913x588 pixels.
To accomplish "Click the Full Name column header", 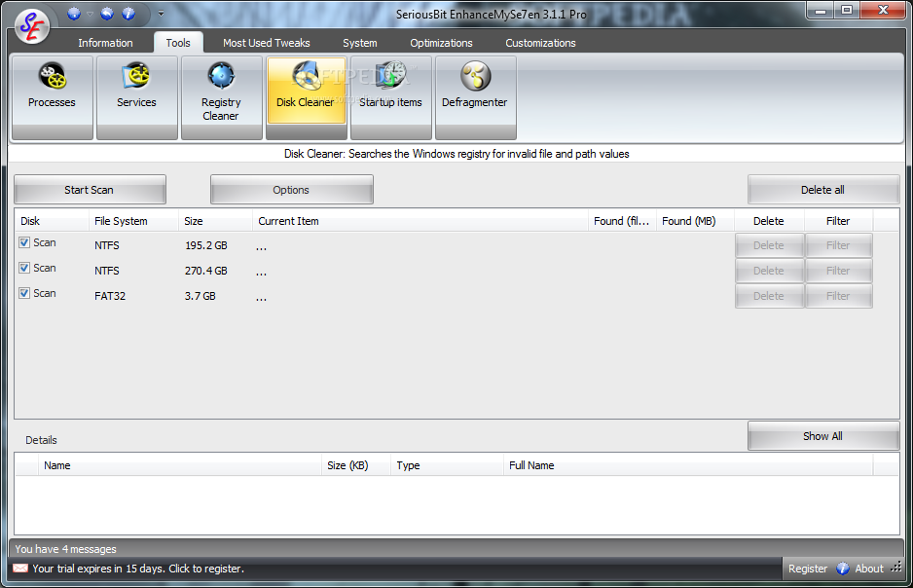I will 687,465.
